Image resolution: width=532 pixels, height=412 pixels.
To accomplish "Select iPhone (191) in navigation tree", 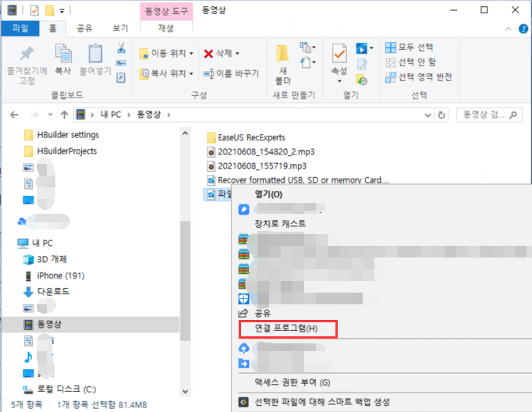I will tap(54, 275).
